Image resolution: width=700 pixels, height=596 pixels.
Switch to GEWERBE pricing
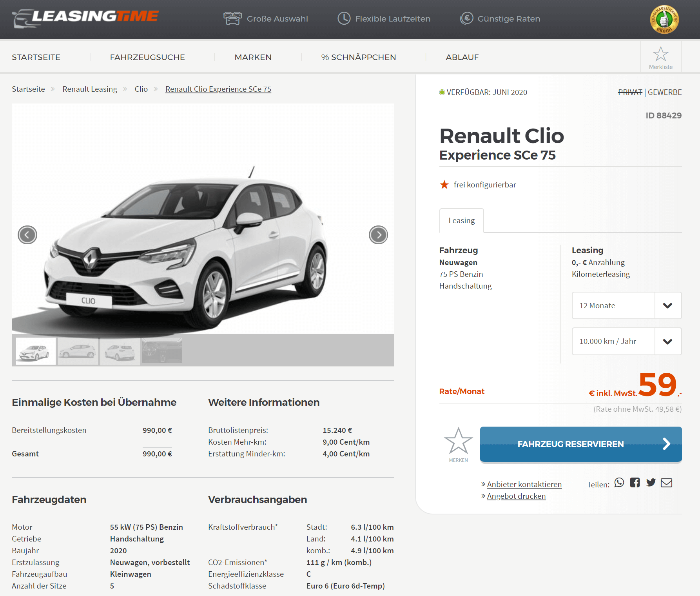point(665,92)
